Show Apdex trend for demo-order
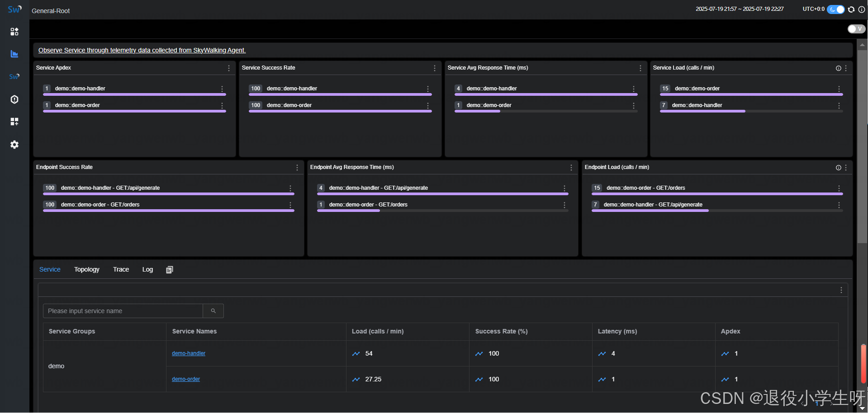868x413 pixels. coord(725,380)
